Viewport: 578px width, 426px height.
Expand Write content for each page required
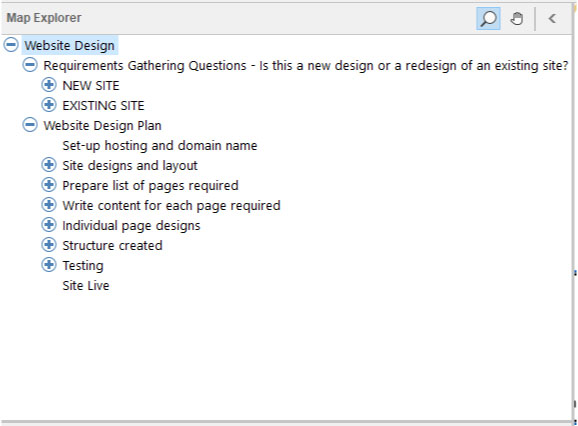(49, 205)
